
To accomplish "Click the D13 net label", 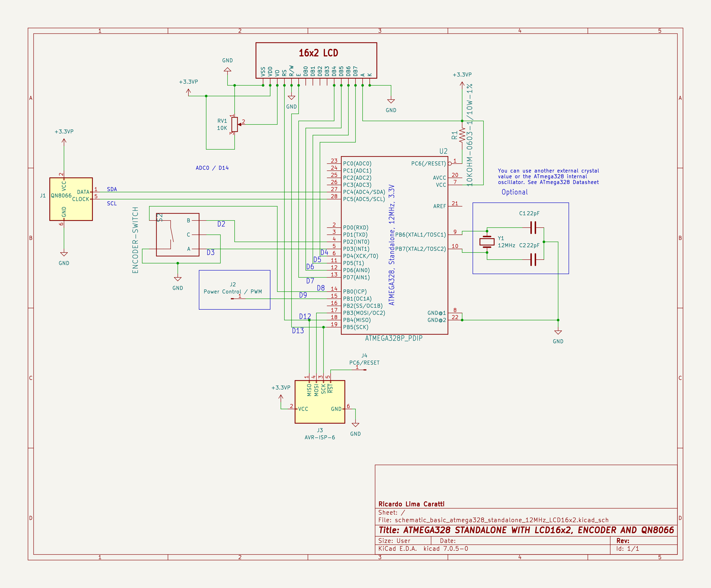I will pos(298,331).
